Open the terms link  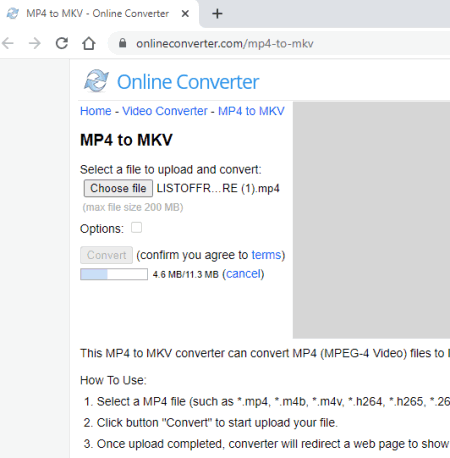[266, 255]
